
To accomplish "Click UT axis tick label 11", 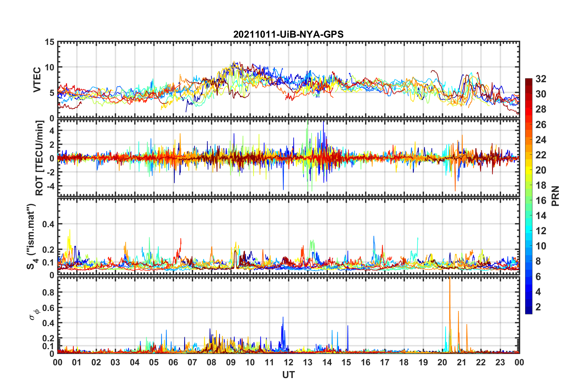I will (x=269, y=362).
